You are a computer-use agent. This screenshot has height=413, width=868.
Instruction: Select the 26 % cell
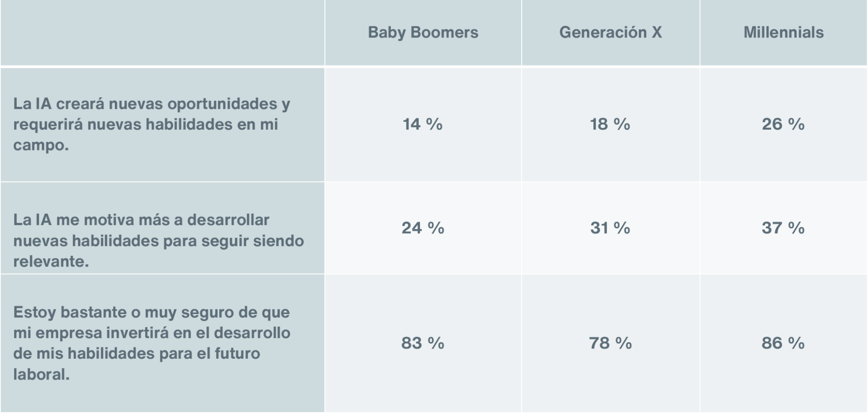tap(783, 124)
